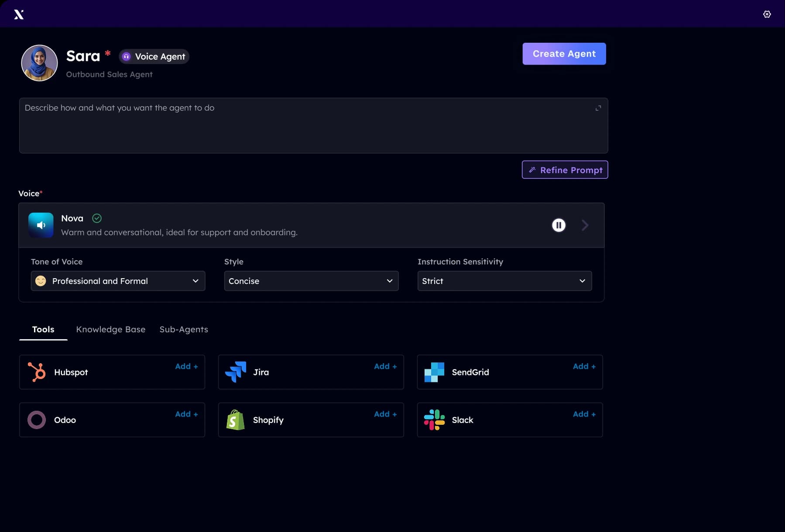Open the Tone of Voice dropdown

[x=118, y=281]
